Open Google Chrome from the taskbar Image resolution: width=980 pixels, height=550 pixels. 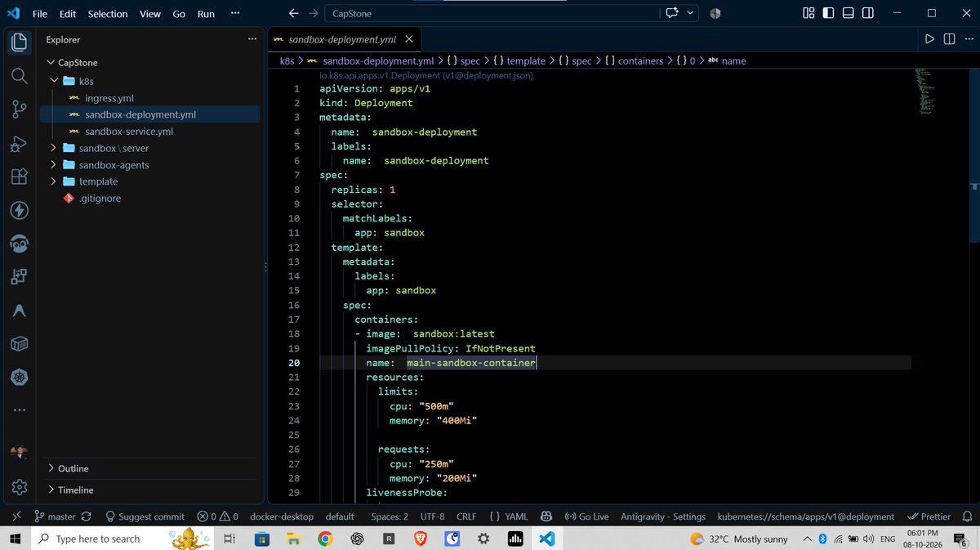pyautogui.click(x=325, y=539)
